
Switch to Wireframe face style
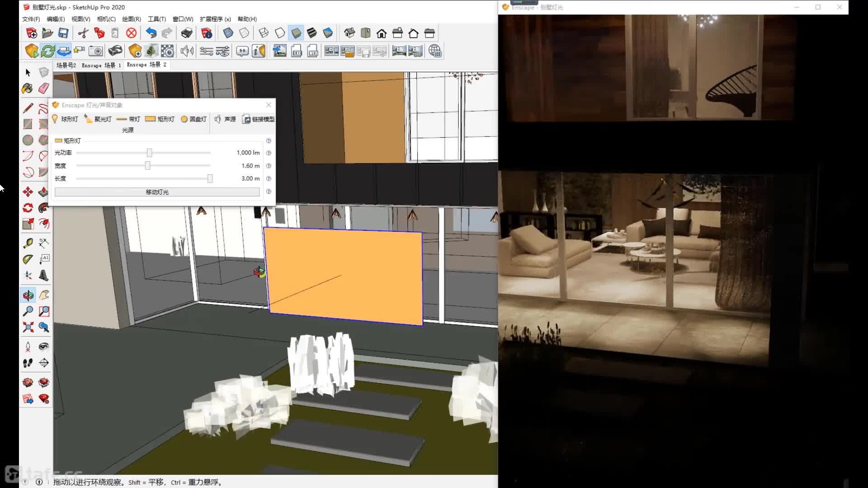(x=264, y=33)
